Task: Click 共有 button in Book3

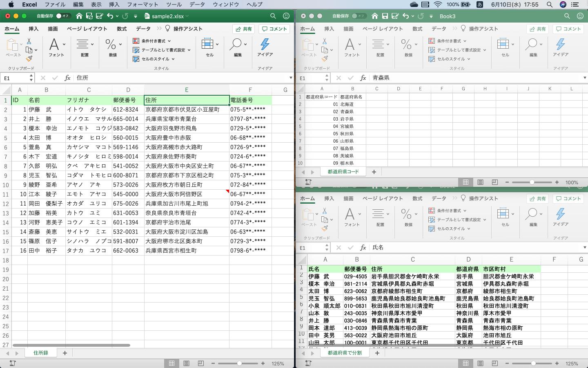Action: coord(538,29)
